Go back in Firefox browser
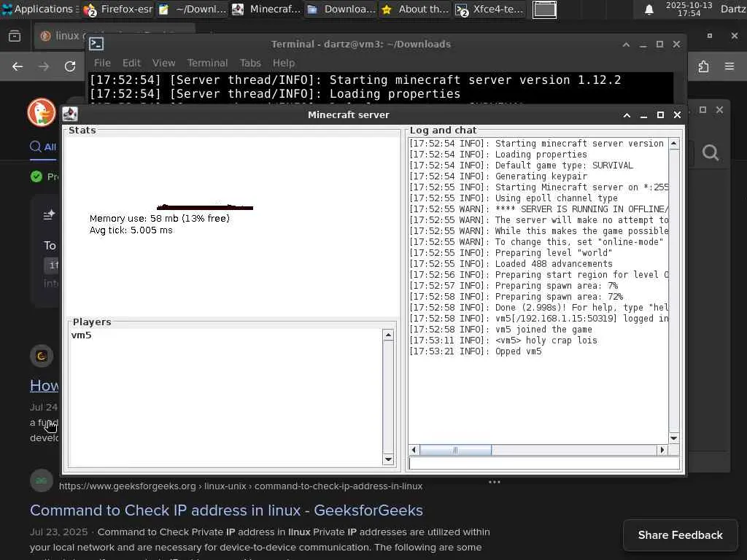 (x=18, y=66)
